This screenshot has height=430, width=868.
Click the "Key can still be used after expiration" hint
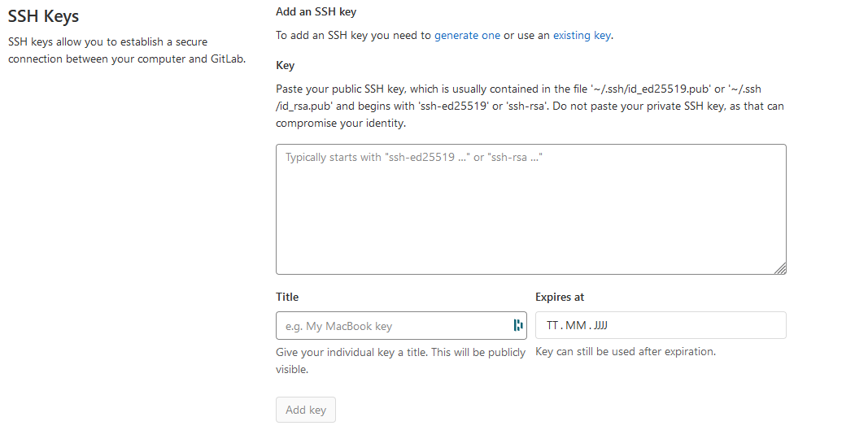[x=626, y=351]
